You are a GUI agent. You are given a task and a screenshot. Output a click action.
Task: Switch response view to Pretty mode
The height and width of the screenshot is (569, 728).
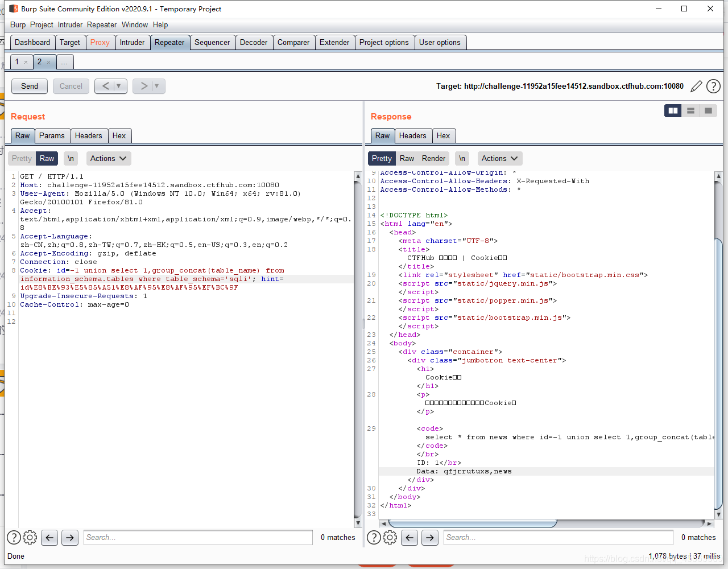[382, 158]
